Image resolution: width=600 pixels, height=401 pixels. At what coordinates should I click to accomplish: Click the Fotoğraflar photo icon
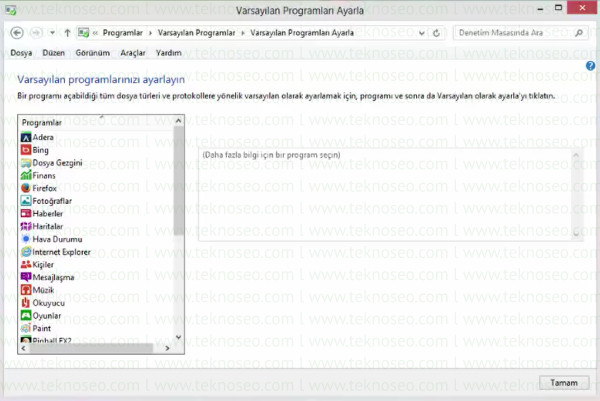click(x=26, y=201)
